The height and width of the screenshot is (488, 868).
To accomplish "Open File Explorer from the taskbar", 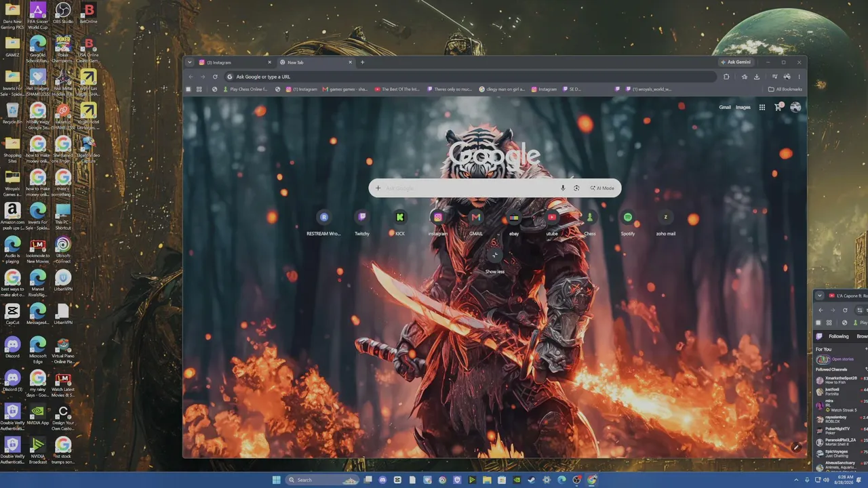I will [x=487, y=480].
